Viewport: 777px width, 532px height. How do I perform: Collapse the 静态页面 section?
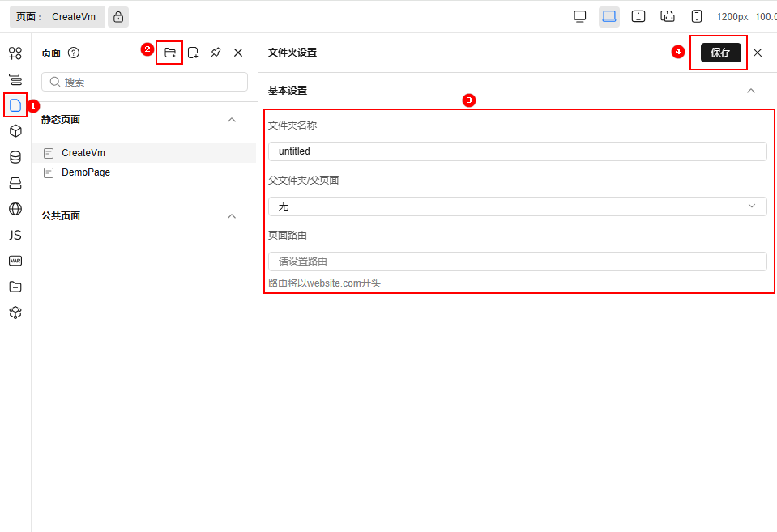pyautogui.click(x=232, y=120)
